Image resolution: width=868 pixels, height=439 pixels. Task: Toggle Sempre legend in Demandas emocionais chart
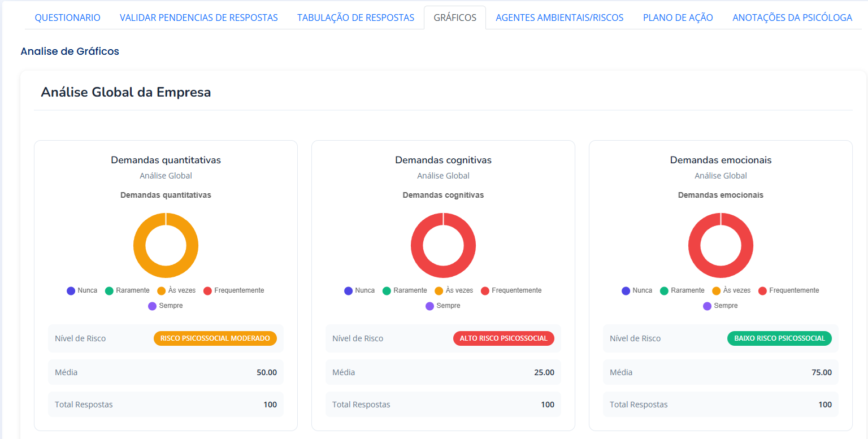click(x=721, y=306)
